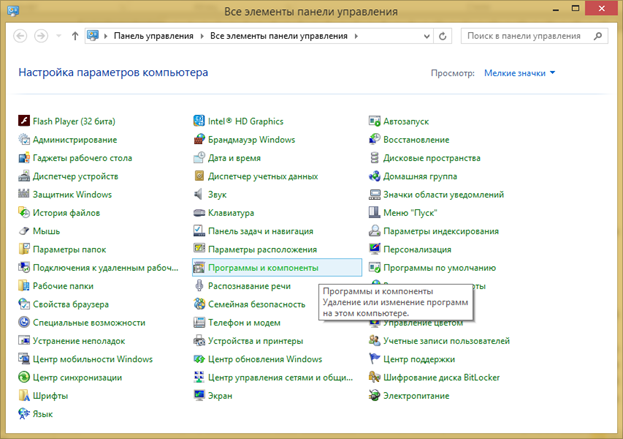The image size is (623, 439).
Task: Click the История файлов icon
Action: [x=24, y=212]
